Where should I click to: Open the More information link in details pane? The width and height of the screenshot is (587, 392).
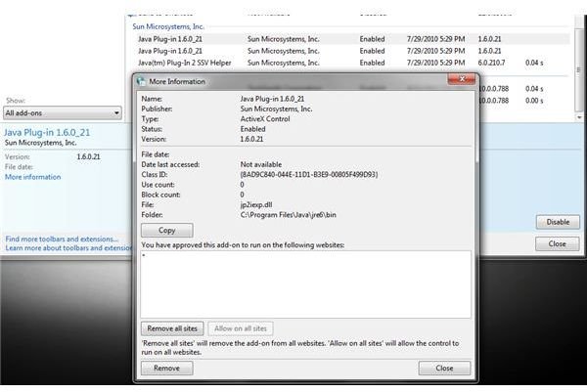pyautogui.click(x=32, y=177)
